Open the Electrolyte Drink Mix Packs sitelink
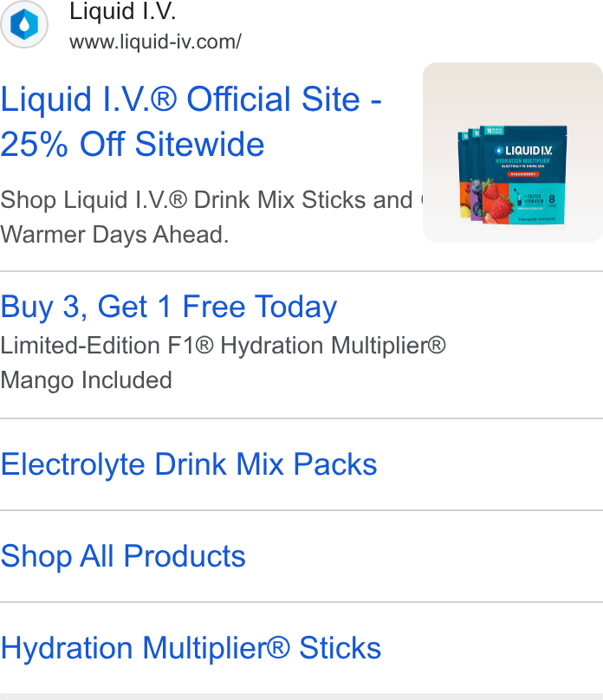Viewport: 603px width, 700px height. 189,464
